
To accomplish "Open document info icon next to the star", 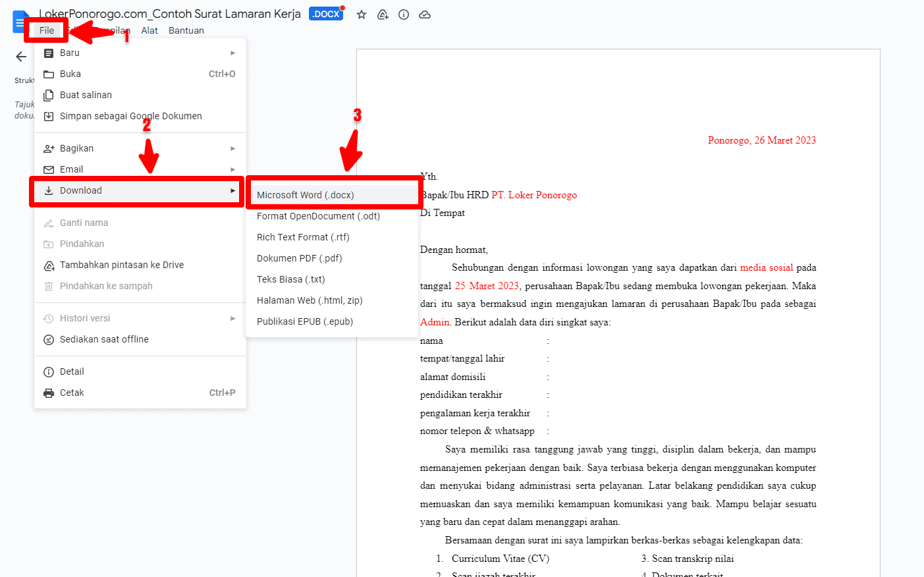I will (404, 14).
